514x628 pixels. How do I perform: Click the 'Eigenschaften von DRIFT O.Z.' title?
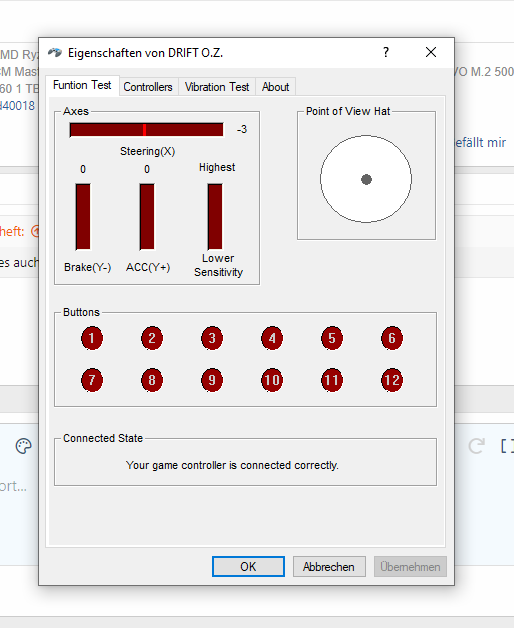[x=145, y=53]
